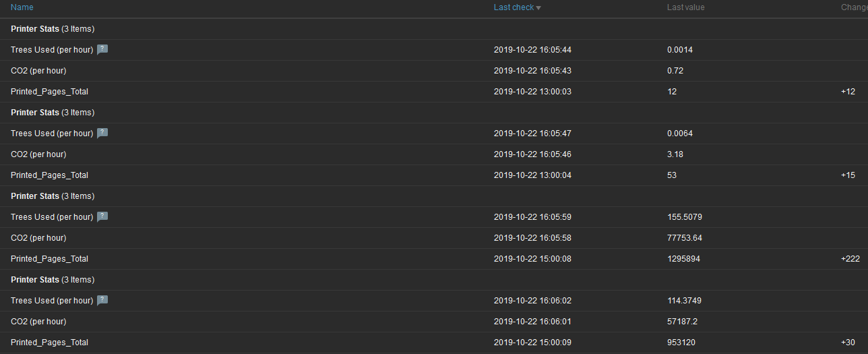Open help icon for Trees Used at 0.0064
868x354 pixels.
coord(102,133)
